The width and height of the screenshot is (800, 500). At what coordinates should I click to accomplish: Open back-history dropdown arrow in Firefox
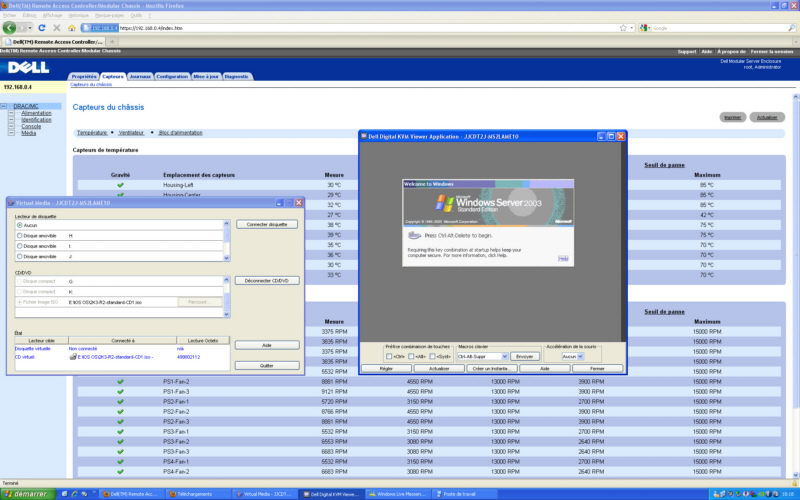click(30, 28)
